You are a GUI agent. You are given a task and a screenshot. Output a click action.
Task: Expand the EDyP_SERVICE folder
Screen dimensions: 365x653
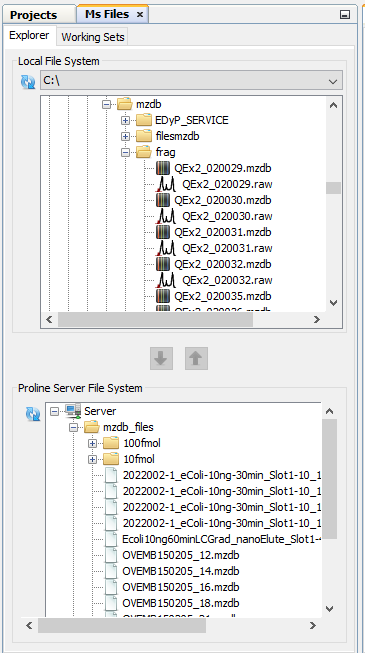(x=125, y=121)
